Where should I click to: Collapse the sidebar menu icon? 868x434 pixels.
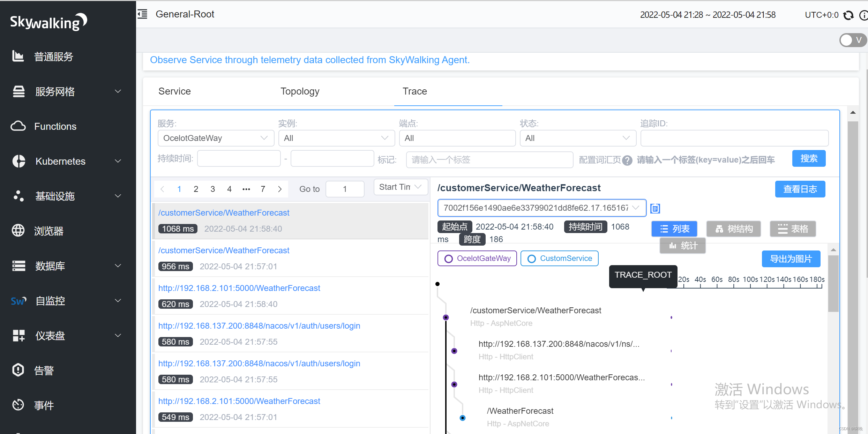142,14
